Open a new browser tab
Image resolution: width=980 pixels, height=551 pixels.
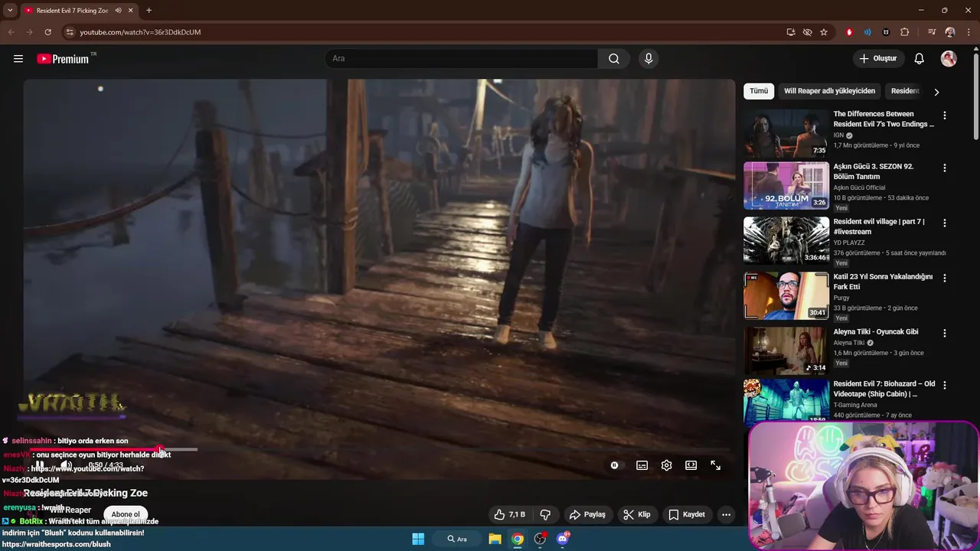[x=149, y=11]
